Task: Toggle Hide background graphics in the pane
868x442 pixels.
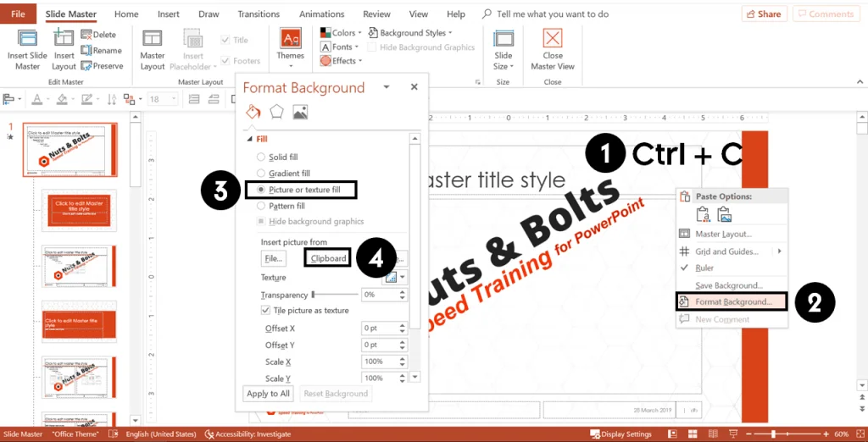Action: pyautogui.click(x=261, y=221)
